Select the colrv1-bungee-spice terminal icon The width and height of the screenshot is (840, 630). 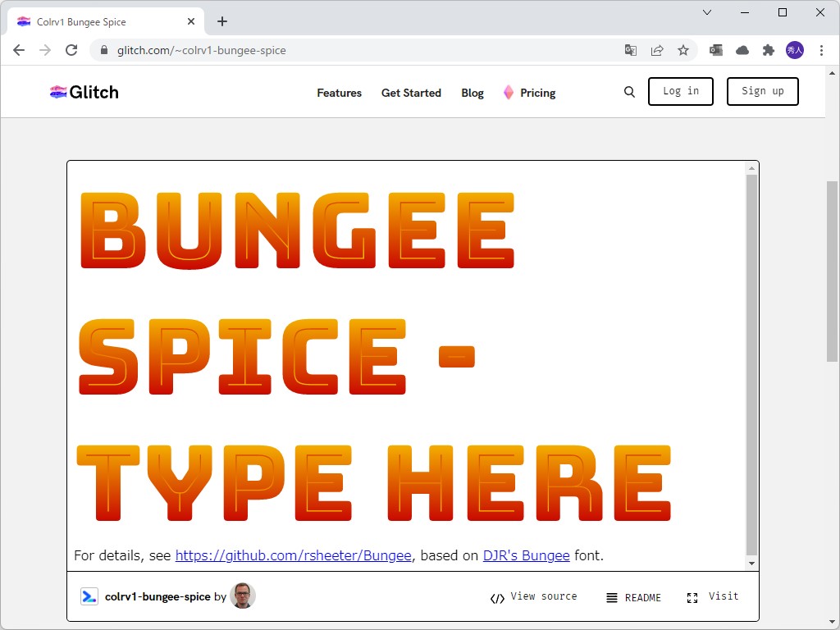point(89,596)
